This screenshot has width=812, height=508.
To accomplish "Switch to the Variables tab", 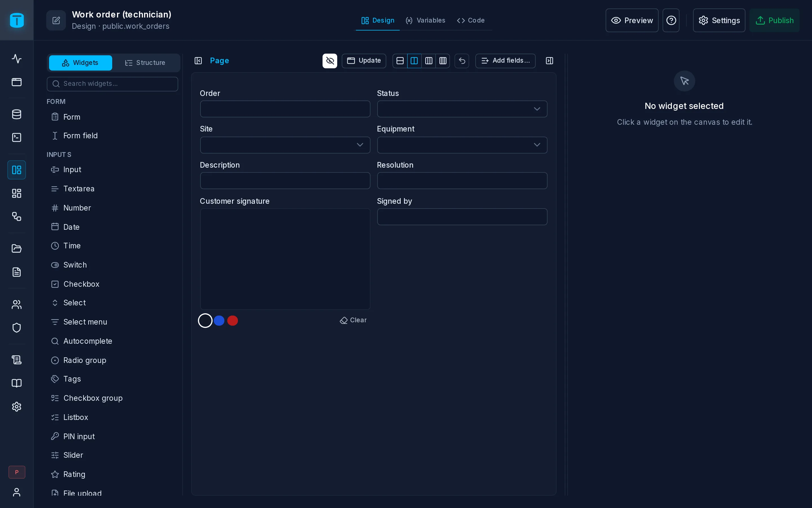I will [x=425, y=21].
